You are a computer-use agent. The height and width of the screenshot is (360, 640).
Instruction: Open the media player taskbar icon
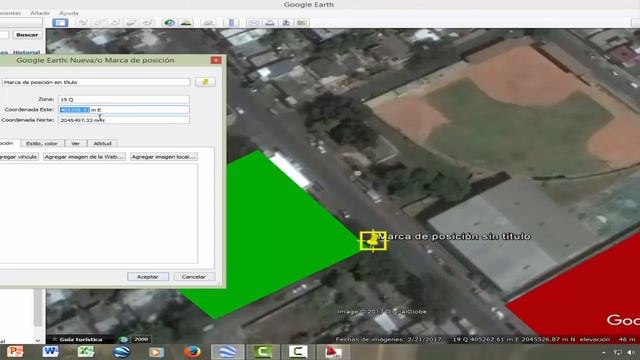coord(156,352)
